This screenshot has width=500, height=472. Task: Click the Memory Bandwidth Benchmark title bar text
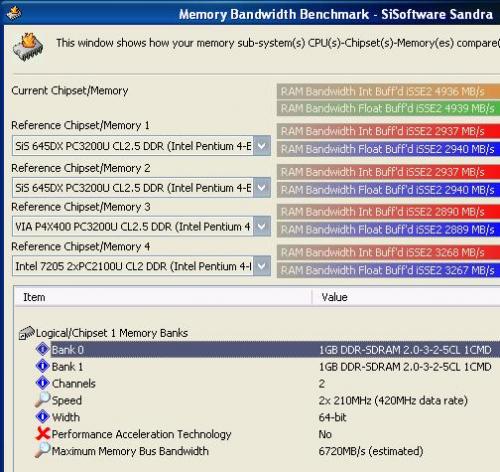point(336,14)
